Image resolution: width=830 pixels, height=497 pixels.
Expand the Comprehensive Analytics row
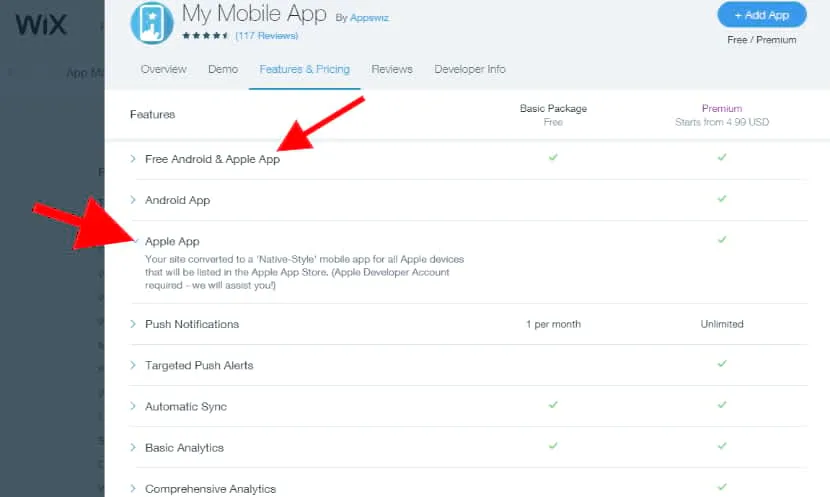(x=133, y=489)
